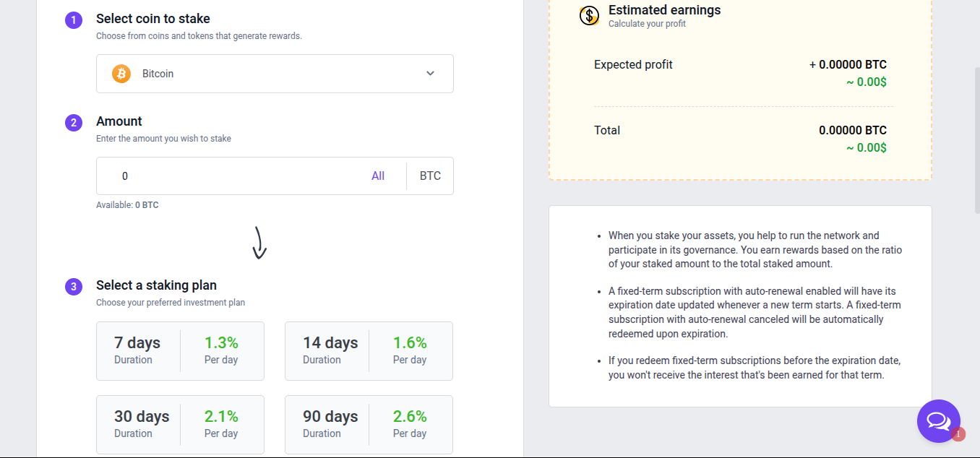Screen dimensions: 980x458
Task: Select the 7 days staking plan
Action: (x=180, y=351)
